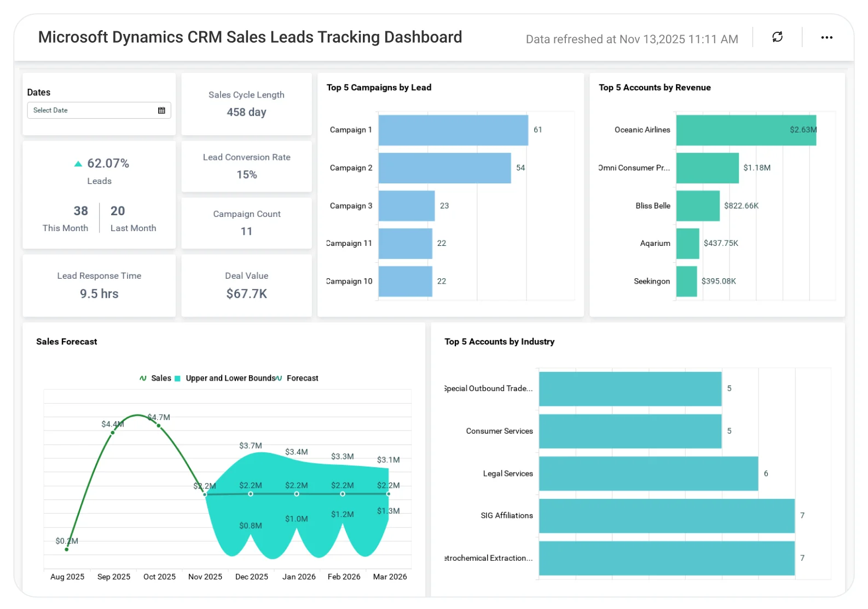Viewport: 868px width, 609px height.
Task: Click the $0.8M lower bound label
Action: tap(251, 526)
